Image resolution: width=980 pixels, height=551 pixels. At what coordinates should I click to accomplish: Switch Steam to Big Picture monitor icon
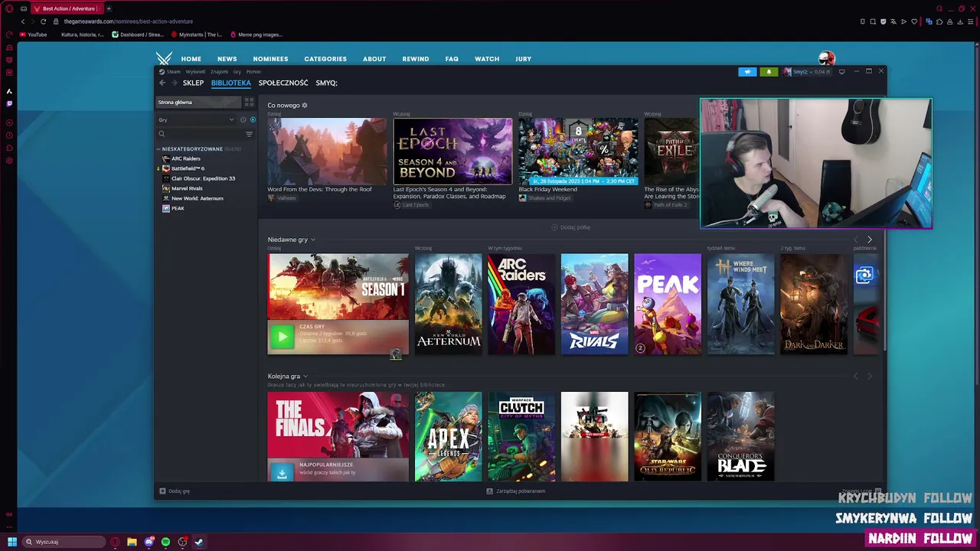tap(841, 72)
